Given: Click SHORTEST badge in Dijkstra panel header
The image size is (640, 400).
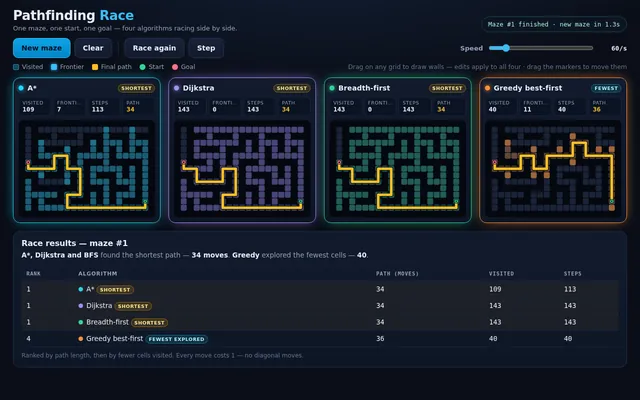Looking at the screenshot, I should (x=292, y=88).
